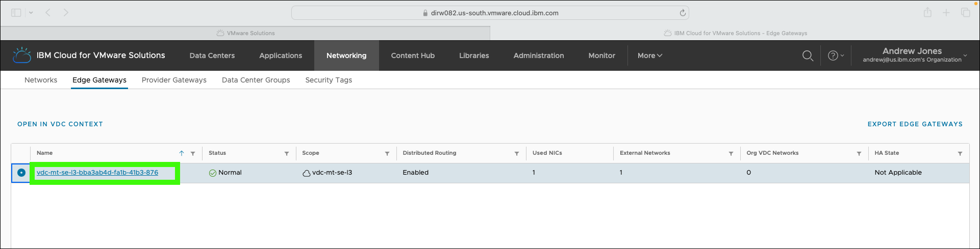Open the Andrew Jones user dropdown
Viewport: 980px width, 249px height.
click(x=915, y=55)
